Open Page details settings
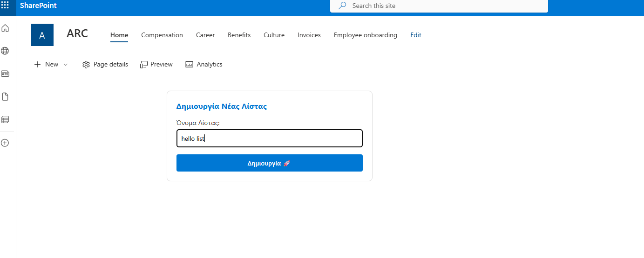Viewport: 644px width, 258px height. pyautogui.click(x=105, y=65)
